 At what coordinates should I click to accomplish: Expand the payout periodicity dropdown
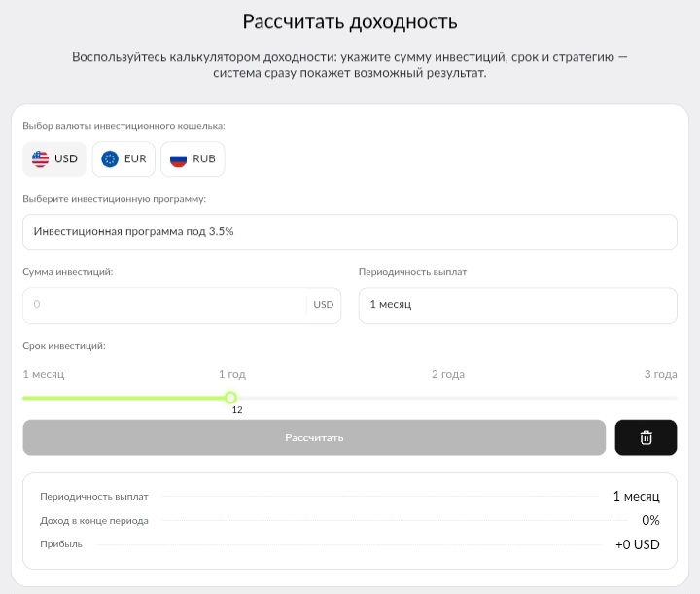point(517,304)
